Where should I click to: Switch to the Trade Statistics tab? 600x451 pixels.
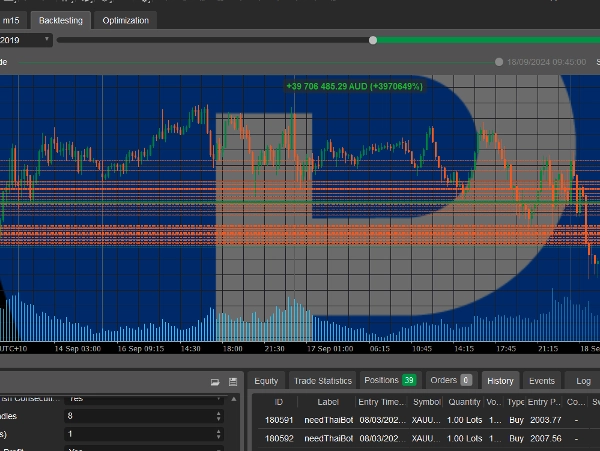[321, 381]
